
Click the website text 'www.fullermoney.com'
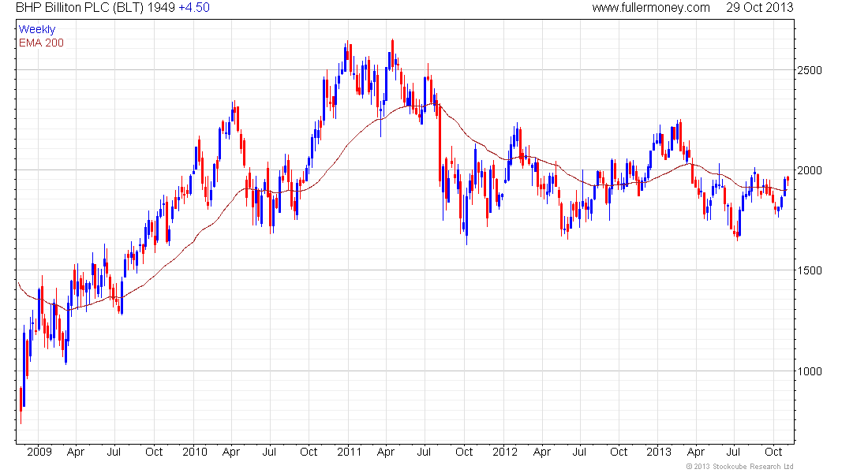651,8
